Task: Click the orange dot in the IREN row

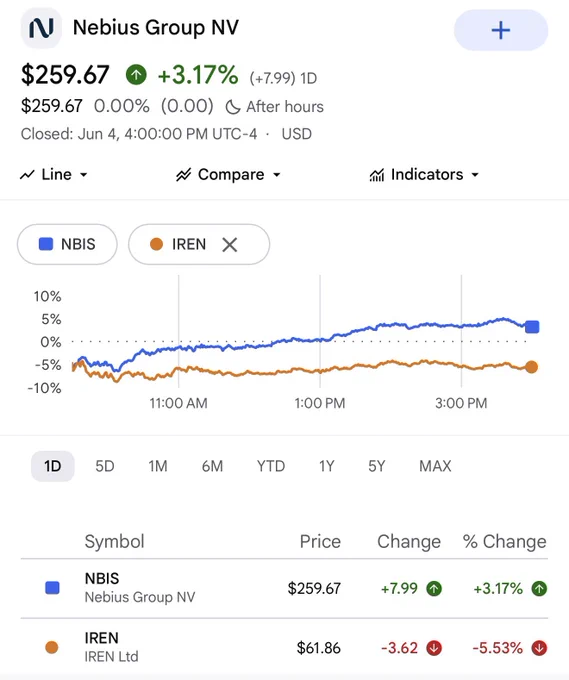Action: click(52, 647)
